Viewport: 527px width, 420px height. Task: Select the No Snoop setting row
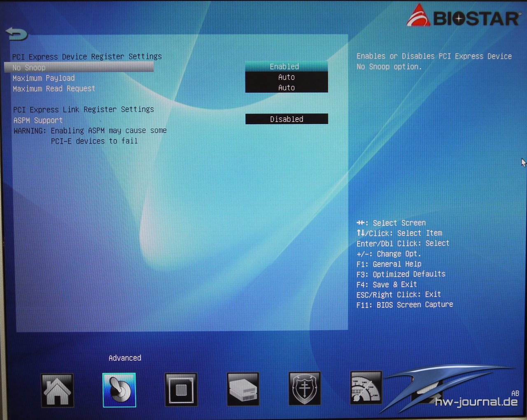coord(79,67)
